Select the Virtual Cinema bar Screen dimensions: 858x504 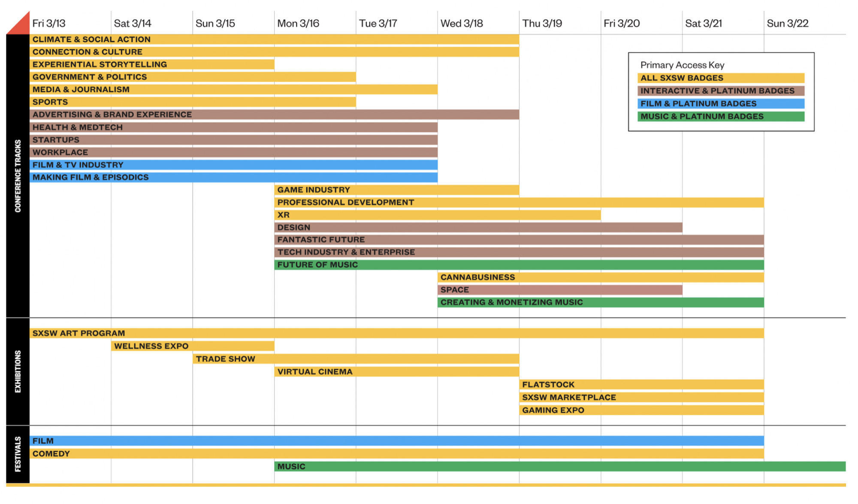point(397,372)
